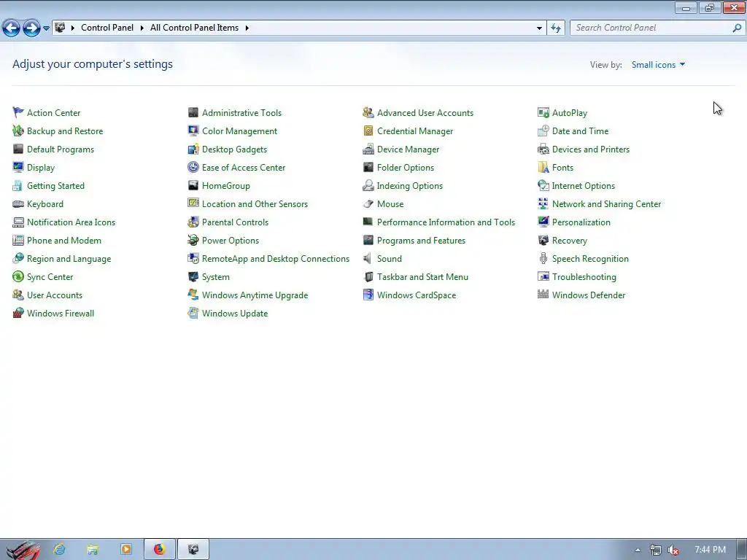The height and width of the screenshot is (560, 747).
Task: Open Color Management
Action: pos(239,131)
